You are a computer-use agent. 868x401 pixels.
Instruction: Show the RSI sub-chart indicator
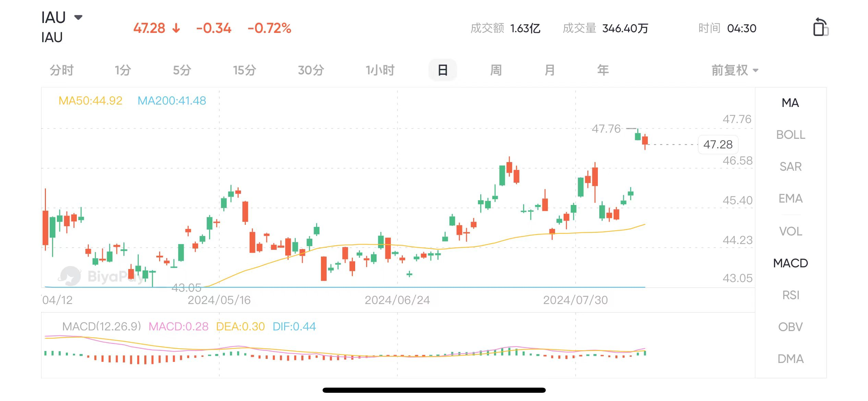pyautogui.click(x=791, y=295)
